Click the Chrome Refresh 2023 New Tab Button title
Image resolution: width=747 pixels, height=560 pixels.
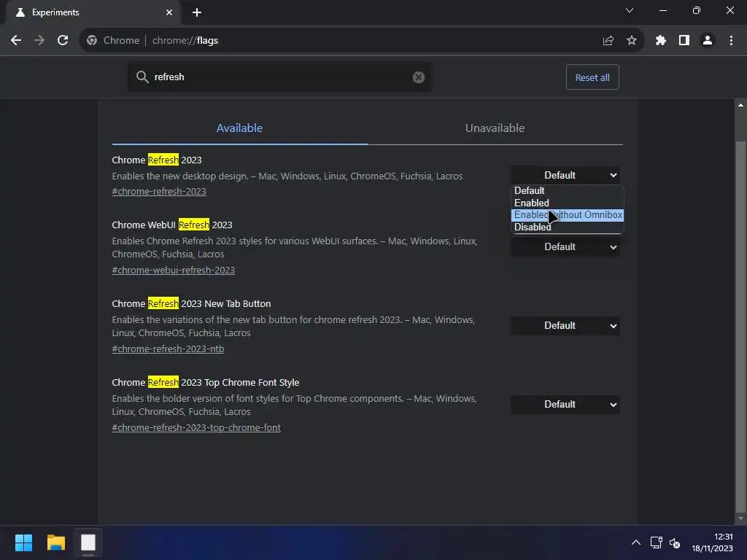click(192, 304)
